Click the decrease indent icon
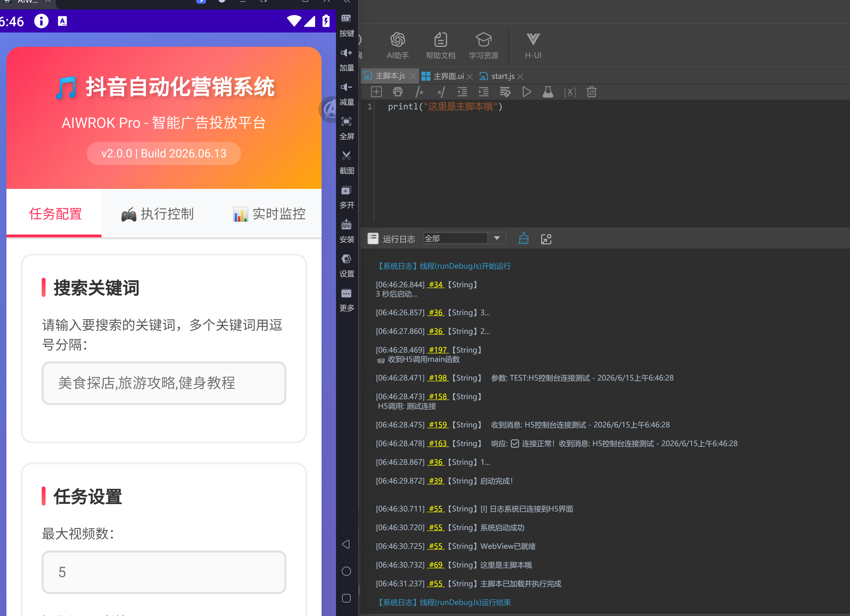Viewport: 850px width, 616px height. coord(462,92)
